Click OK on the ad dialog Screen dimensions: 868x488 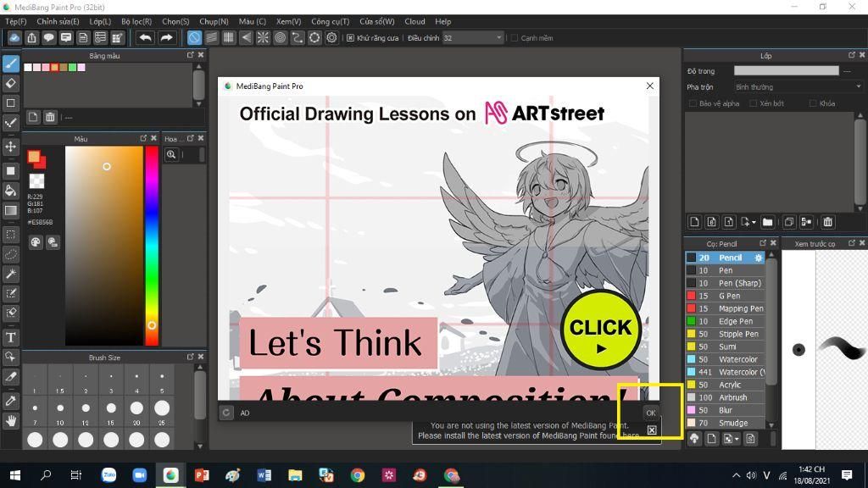(650, 413)
